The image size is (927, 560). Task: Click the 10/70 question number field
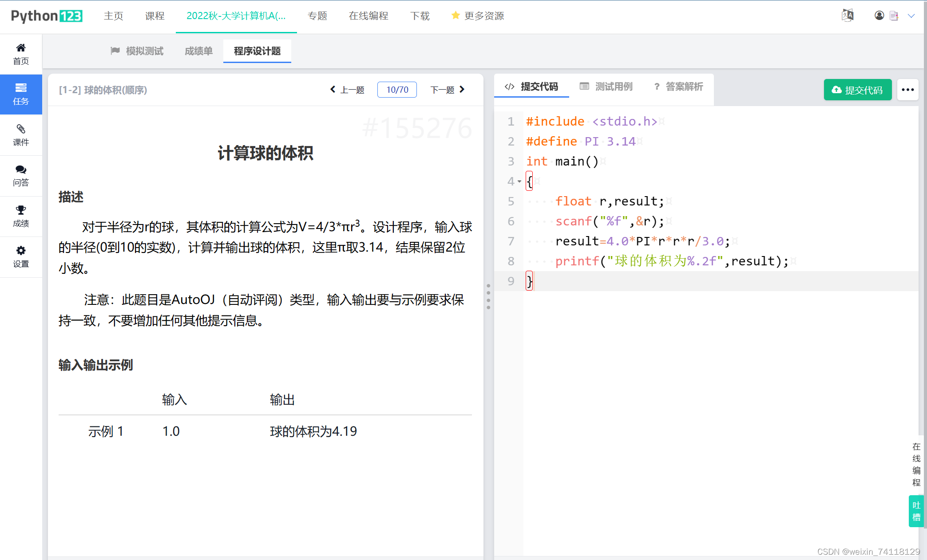[396, 89]
